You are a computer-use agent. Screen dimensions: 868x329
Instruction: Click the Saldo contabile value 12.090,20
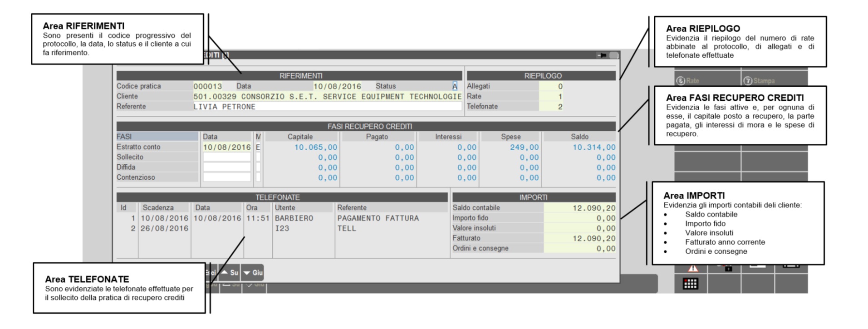click(x=593, y=208)
